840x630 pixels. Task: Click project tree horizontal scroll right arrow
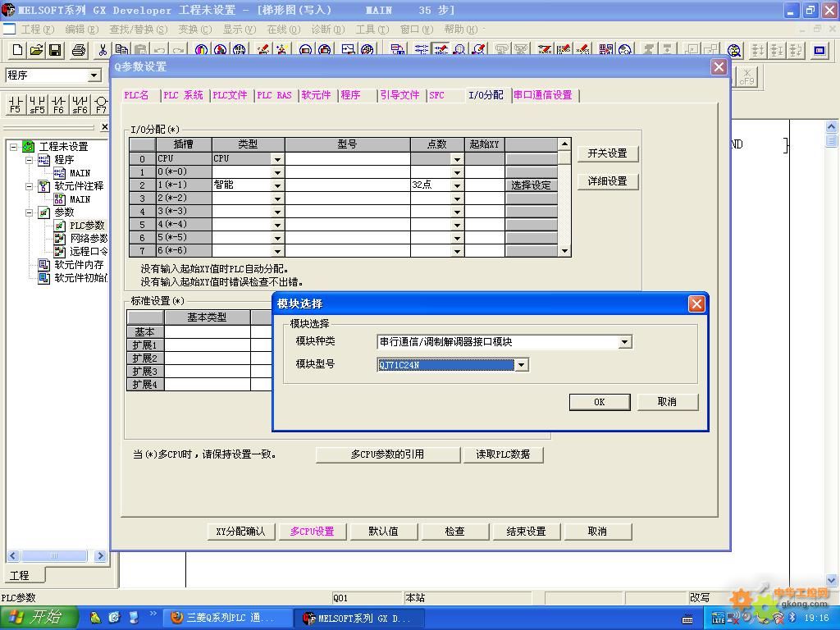point(100,555)
